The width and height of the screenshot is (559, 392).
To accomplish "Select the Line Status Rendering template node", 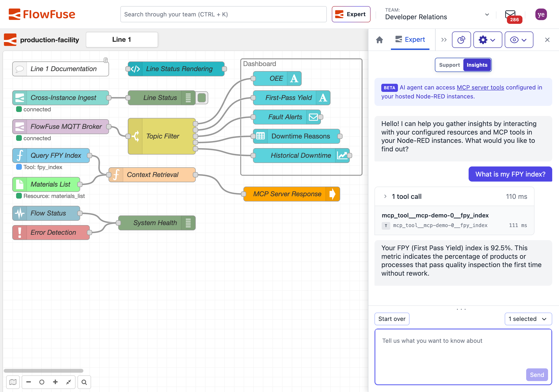I will coord(176,69).
